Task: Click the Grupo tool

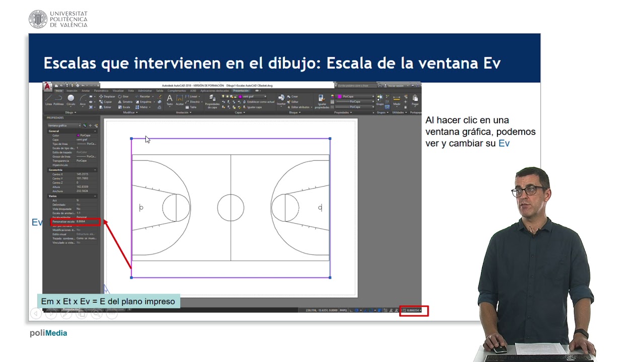Action: (x=380, y=100)
